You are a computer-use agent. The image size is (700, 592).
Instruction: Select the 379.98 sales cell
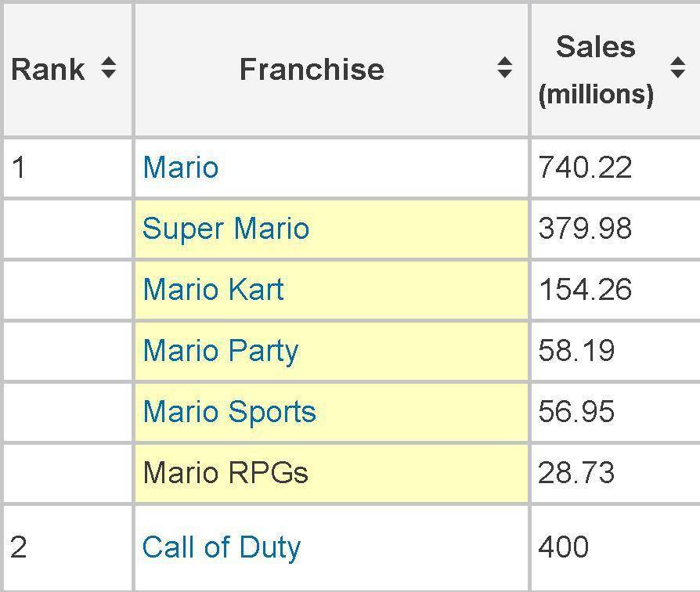tap(615, 229)
